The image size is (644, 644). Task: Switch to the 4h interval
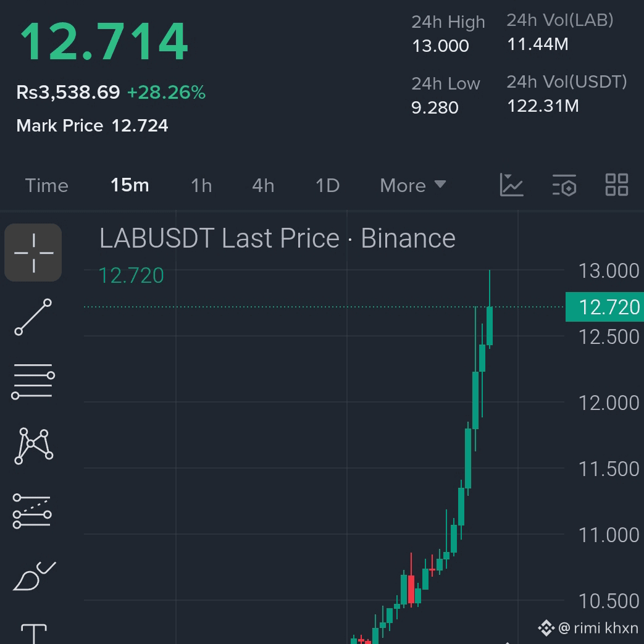click(263, 186)
